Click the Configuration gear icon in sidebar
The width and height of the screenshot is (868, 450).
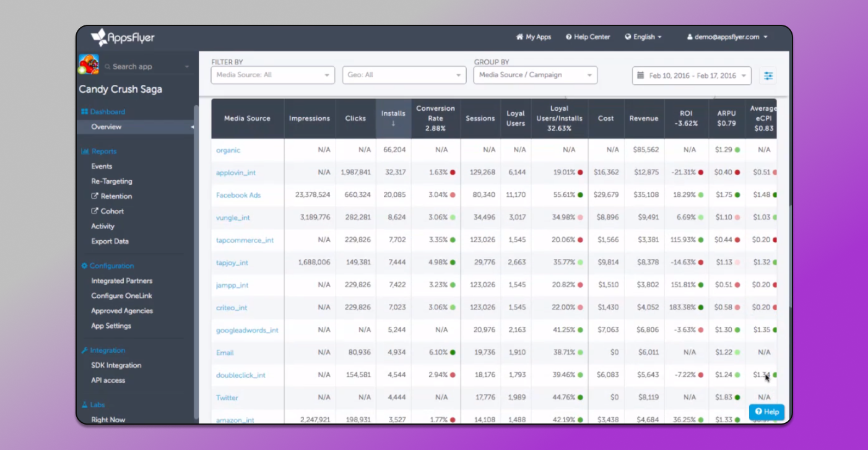click(85, 266)
